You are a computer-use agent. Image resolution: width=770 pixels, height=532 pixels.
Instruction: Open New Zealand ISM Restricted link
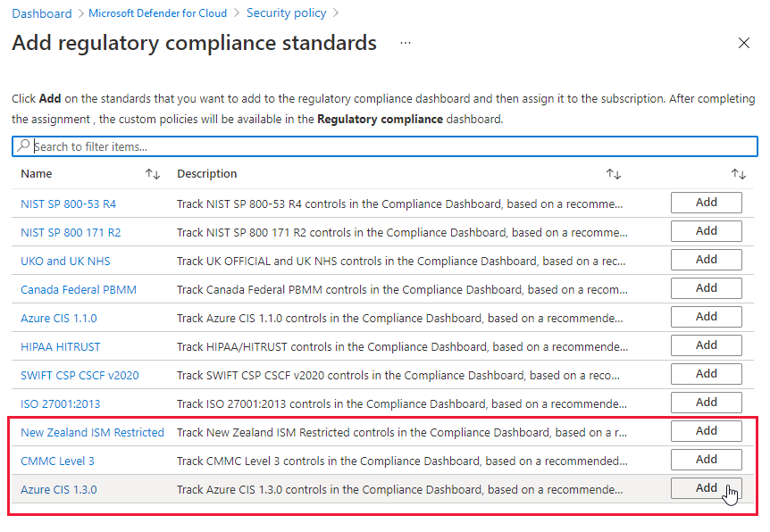(x=92, y=432)
